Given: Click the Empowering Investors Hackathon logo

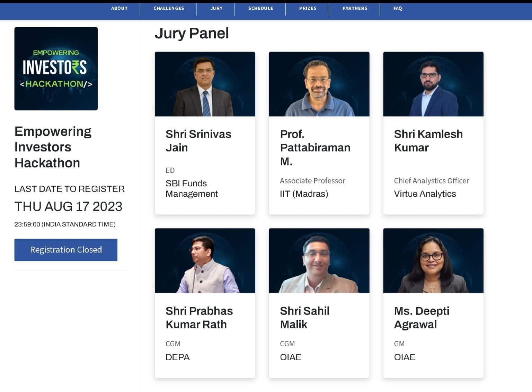Looking at the screenshot, I should 56,69.
